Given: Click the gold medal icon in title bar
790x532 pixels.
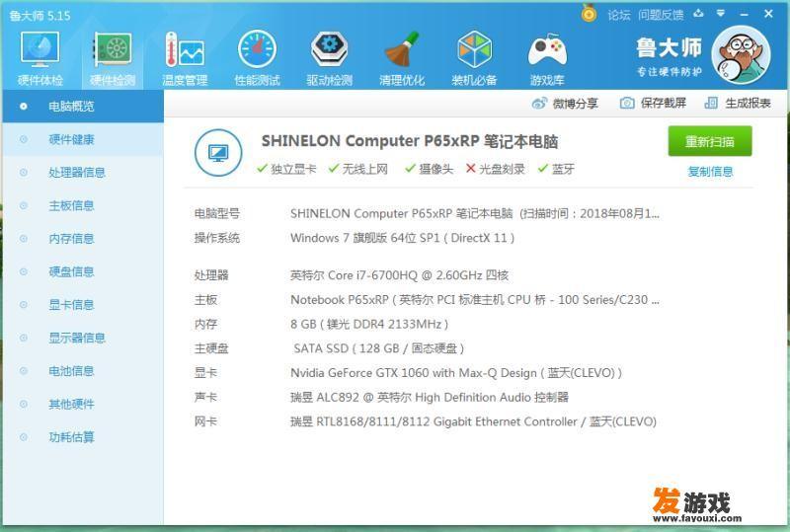Looking at the screenshot, I should click(589, 13).
